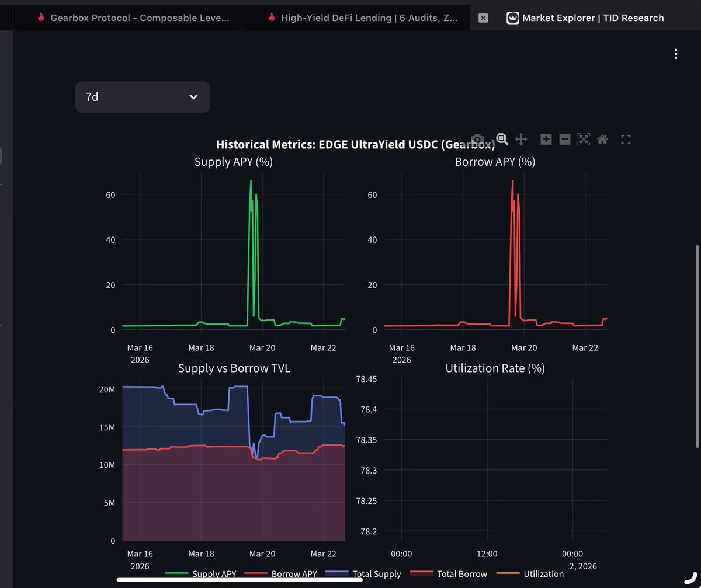This screenshot has height=588, width=701.
Task: Click the crown favicon of Market Explorer tab
Action: pos(513,18)
